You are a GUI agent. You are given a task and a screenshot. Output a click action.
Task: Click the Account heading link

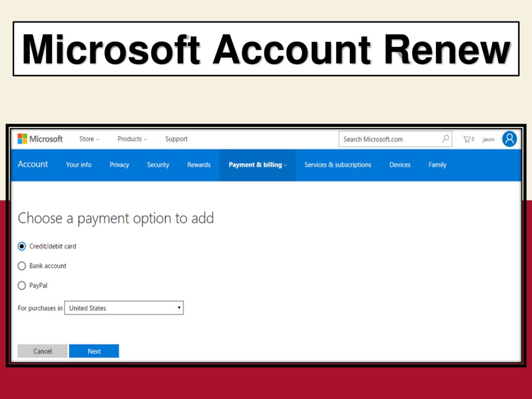point(33,164)
